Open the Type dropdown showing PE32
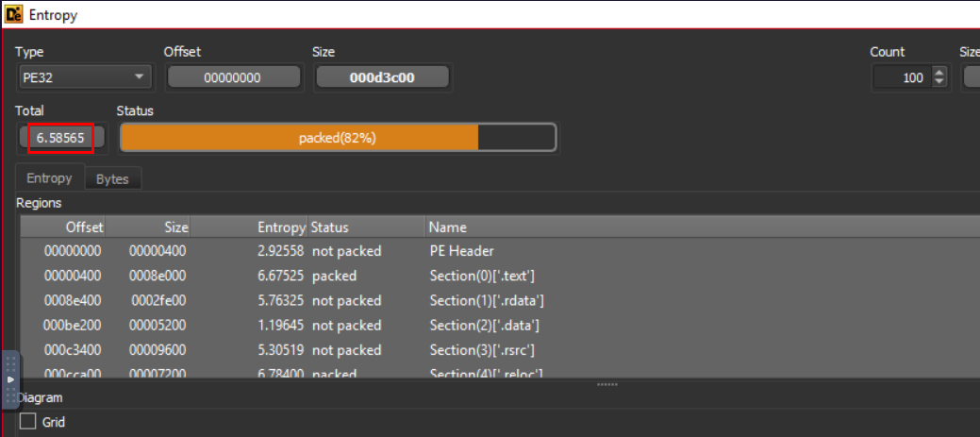Screen dimensions: 980x437 pyautogui.click(x=84, y=77)
